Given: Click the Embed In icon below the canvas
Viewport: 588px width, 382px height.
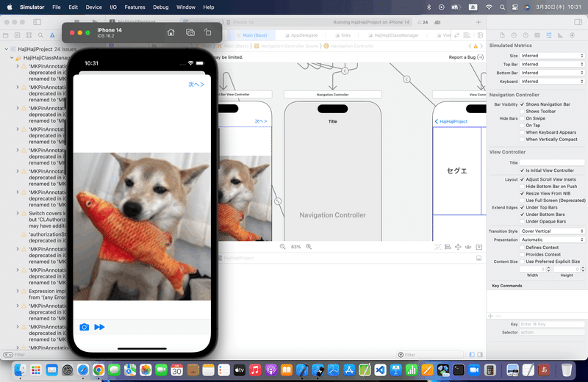Looking at the screenshot, I should (x=479, y=247).
